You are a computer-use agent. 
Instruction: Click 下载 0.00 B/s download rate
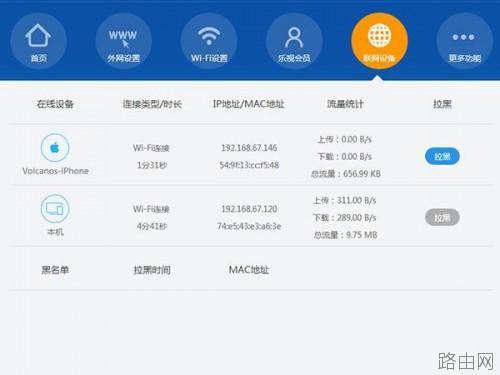pos(345,156)
